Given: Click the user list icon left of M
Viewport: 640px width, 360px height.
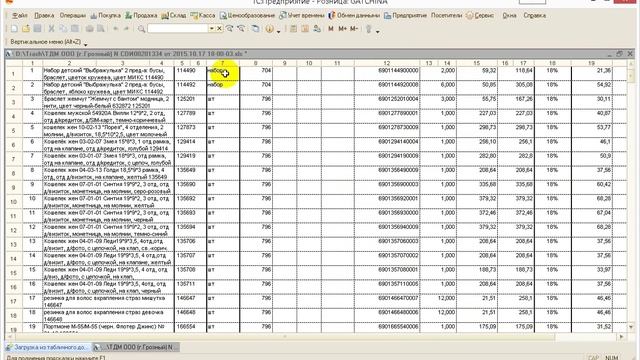Looking at the screenshot, I should pos(317,29).
